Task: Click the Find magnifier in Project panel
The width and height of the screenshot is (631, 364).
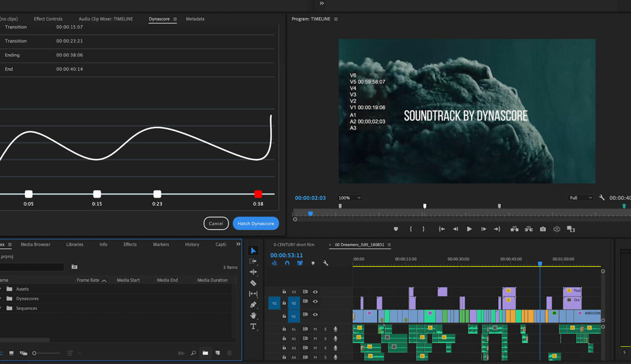Action: click(193, 353)
